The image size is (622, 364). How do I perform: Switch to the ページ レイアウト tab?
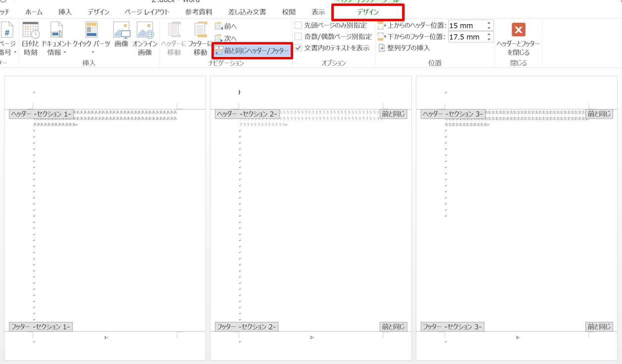click(x=147, y=12)
